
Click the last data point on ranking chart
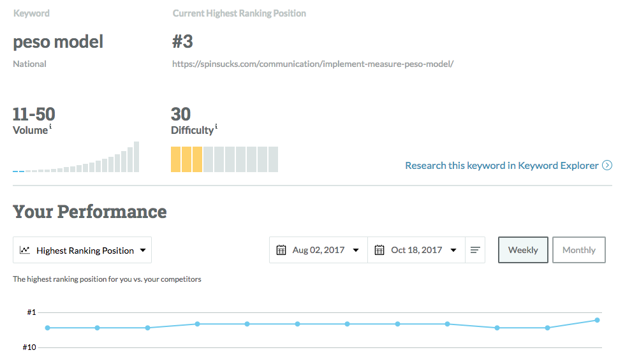[597, 320]
